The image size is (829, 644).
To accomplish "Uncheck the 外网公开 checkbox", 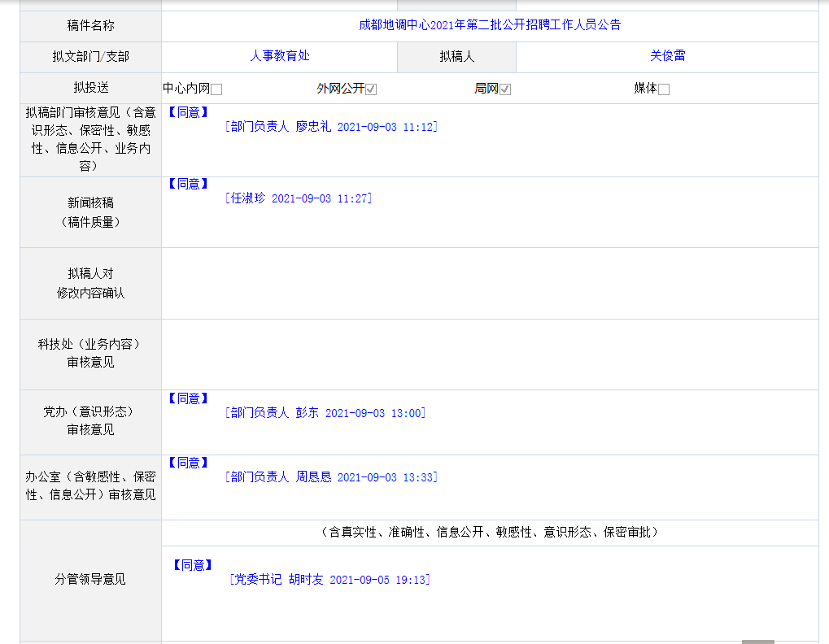I will tap(371, 89).
